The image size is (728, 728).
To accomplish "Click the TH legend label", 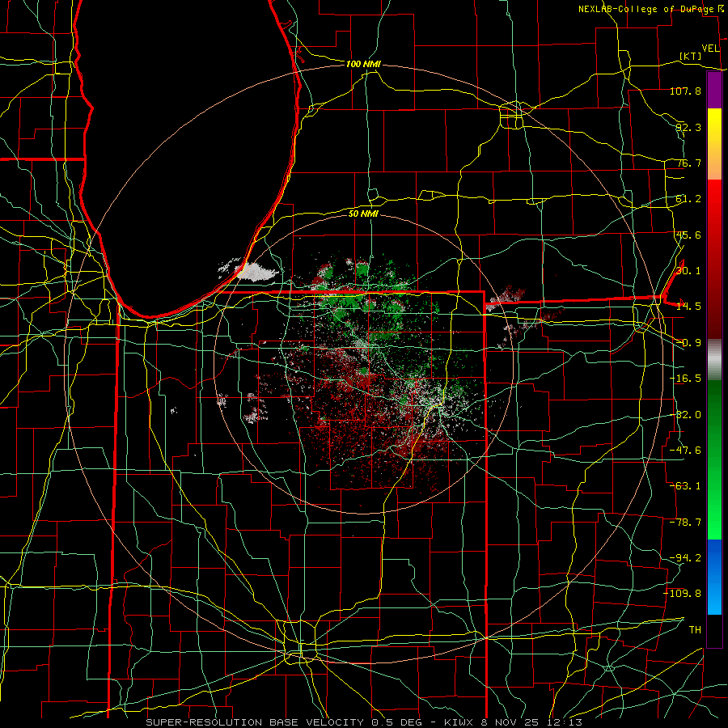I will click(x=695, y=629).
